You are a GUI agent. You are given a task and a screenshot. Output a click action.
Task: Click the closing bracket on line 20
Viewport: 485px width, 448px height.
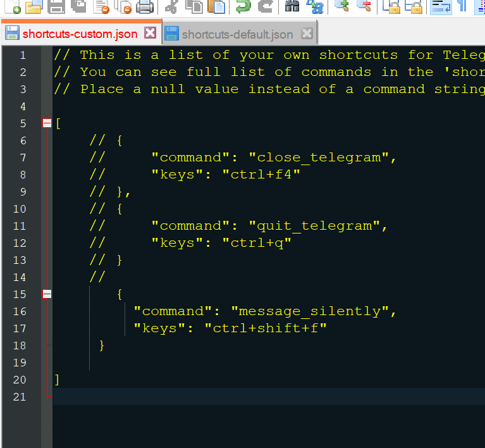click(x=57, y=380)
